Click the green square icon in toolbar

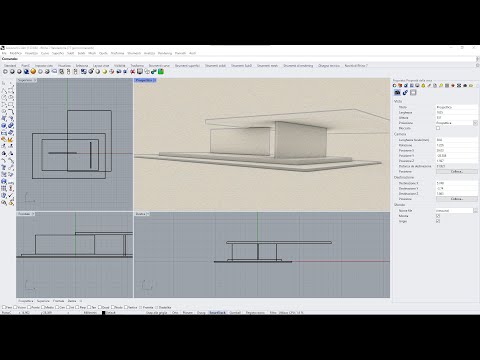point(161,71)
